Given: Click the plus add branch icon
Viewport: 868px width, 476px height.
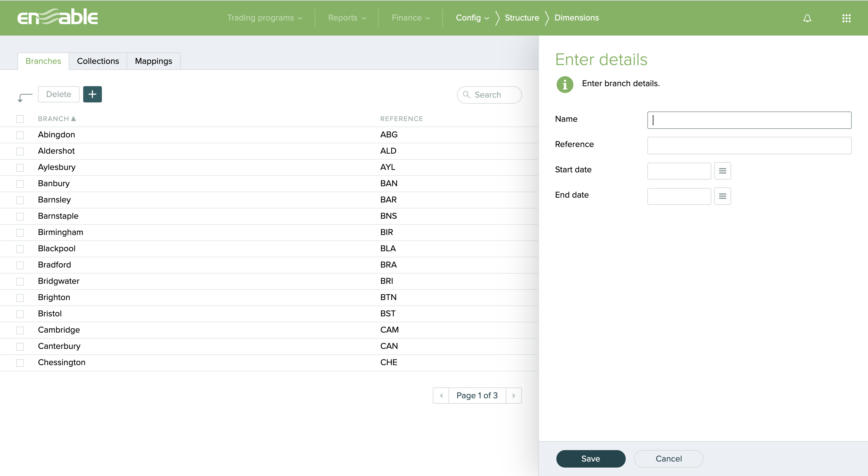Looking at the screenshot, I should point(92,94).
